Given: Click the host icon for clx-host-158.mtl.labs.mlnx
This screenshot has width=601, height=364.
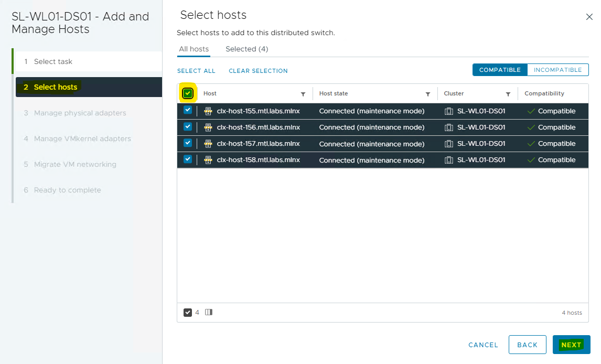Looking at the screenshot, I should [x=208, y=160].
